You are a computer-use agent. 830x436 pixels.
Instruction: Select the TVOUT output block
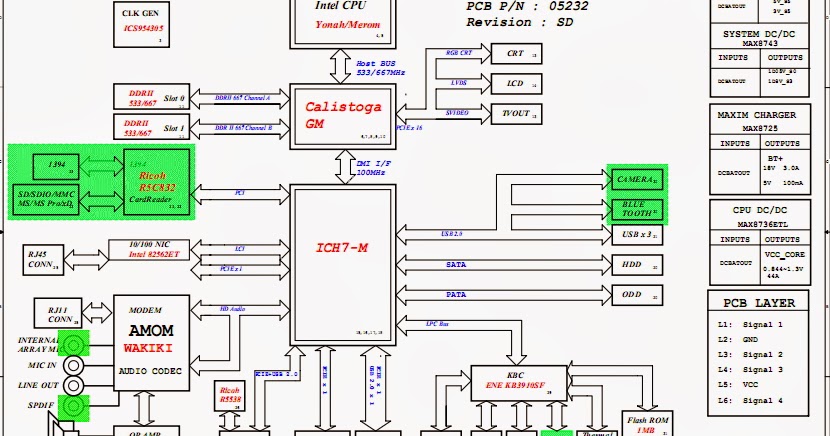pos(516,114)
